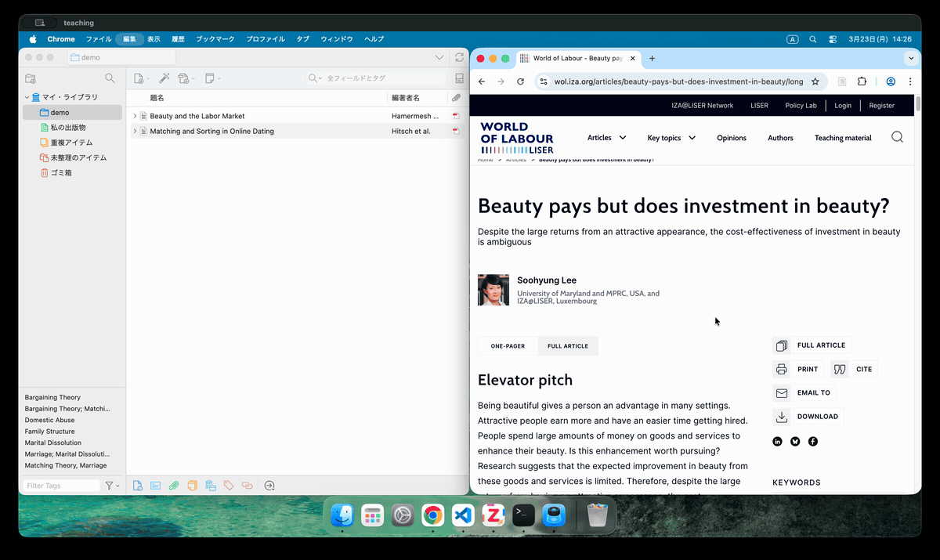Click the Zotero sync refresh icon
The height and width of the screenshot is (560, 940).
[x=459, y=57]
